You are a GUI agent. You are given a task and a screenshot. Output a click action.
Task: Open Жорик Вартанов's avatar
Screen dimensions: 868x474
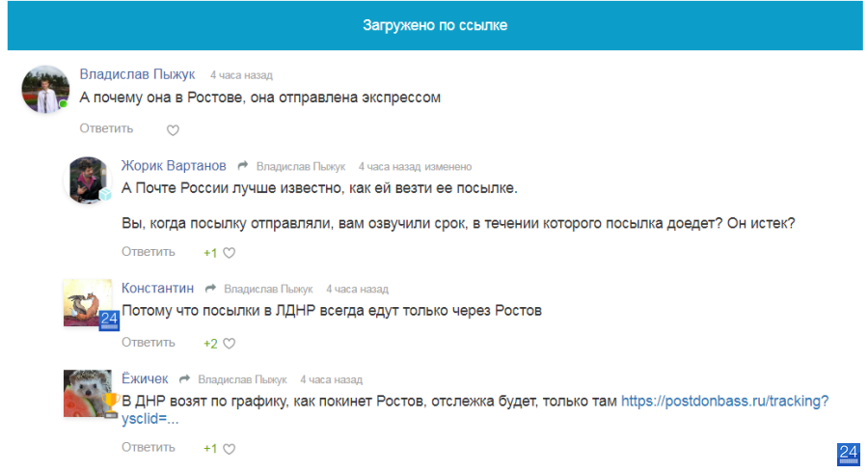pyautogui.click(x=88, y=181)
